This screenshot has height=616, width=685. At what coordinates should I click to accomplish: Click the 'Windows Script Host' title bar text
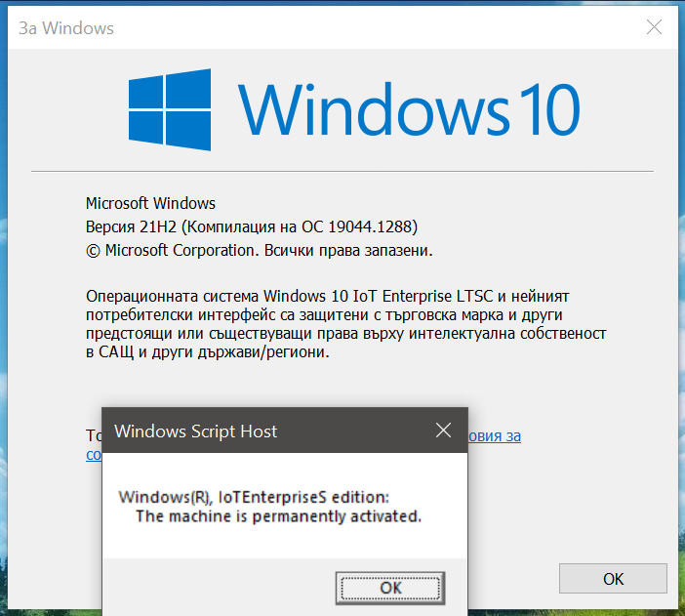click(196, 431)
